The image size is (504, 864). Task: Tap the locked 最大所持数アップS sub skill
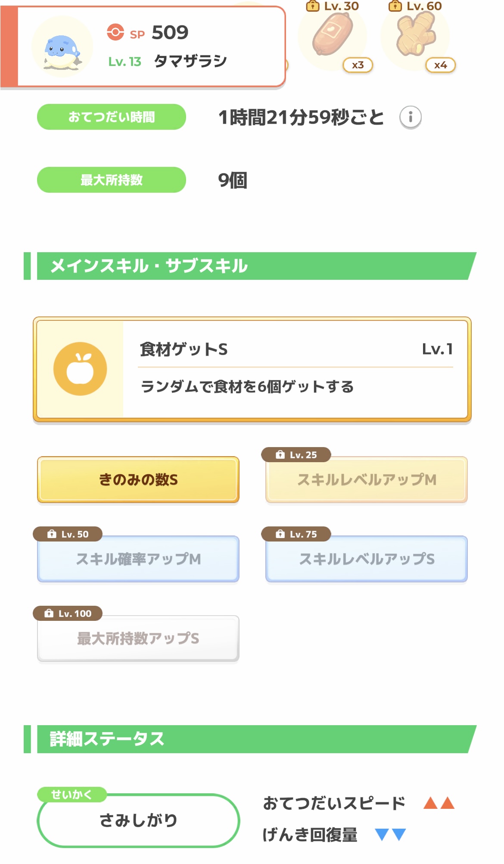[138, 638]
